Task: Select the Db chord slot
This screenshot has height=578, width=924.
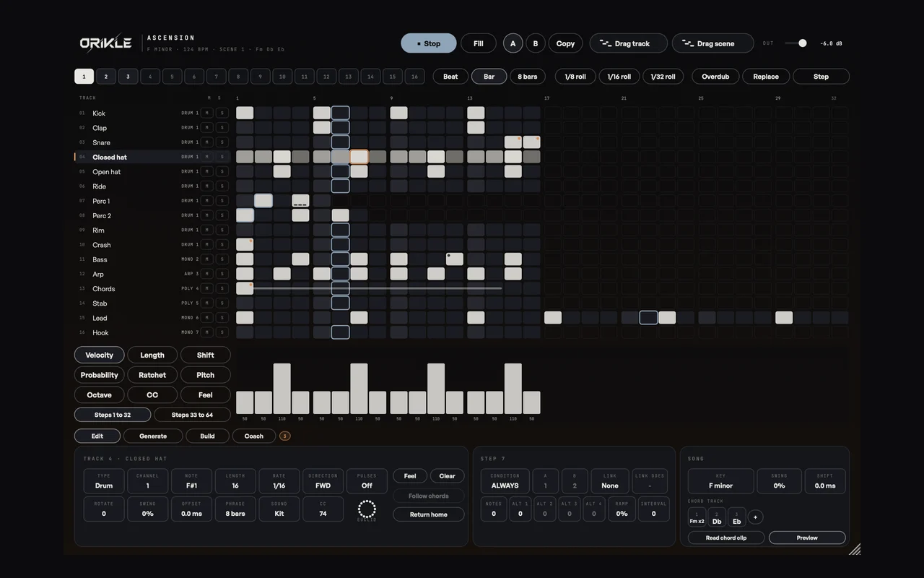Action: pyautogui.click(x=717, y=517)
